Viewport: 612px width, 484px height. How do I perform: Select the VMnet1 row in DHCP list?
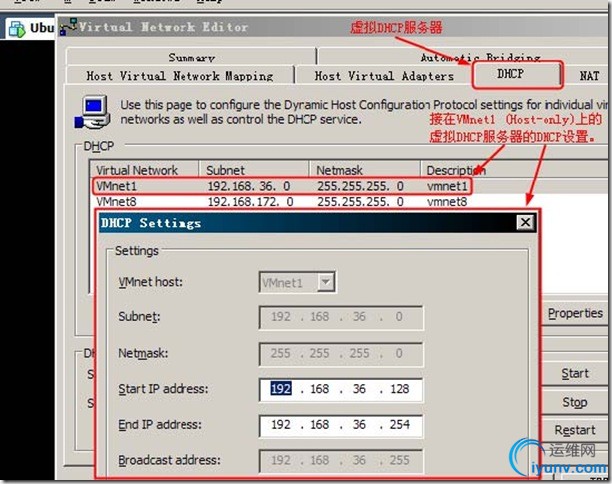point(282,186)
